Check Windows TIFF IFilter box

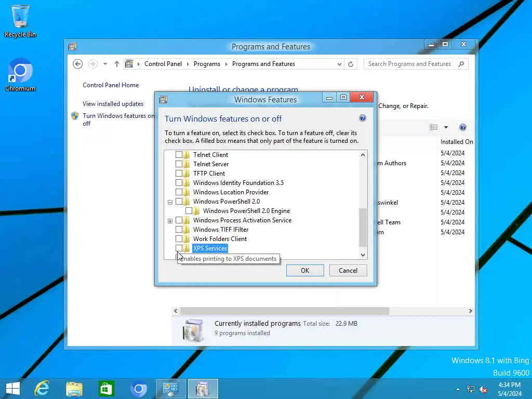tap(179, 229)
